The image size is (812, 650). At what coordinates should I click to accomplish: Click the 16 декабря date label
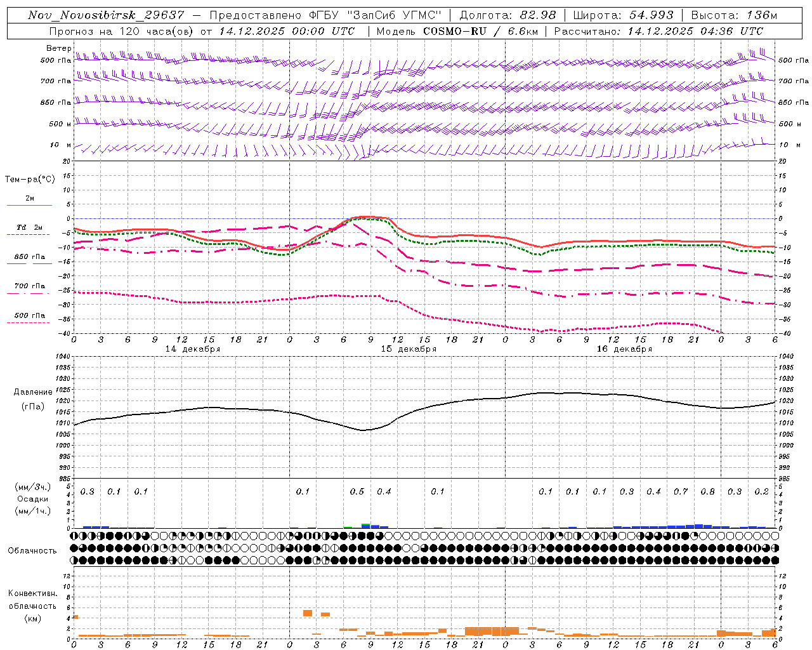pyautogui.click(x=624, y=349)
